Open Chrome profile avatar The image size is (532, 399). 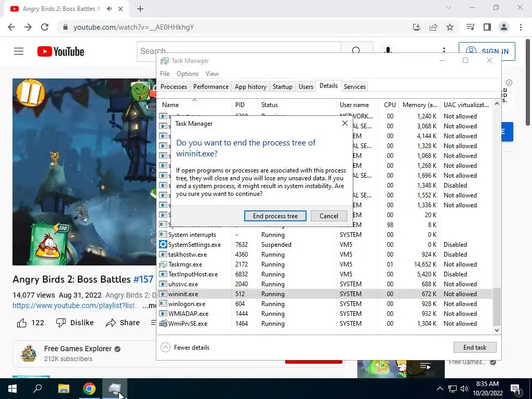(x=504, y=27)
